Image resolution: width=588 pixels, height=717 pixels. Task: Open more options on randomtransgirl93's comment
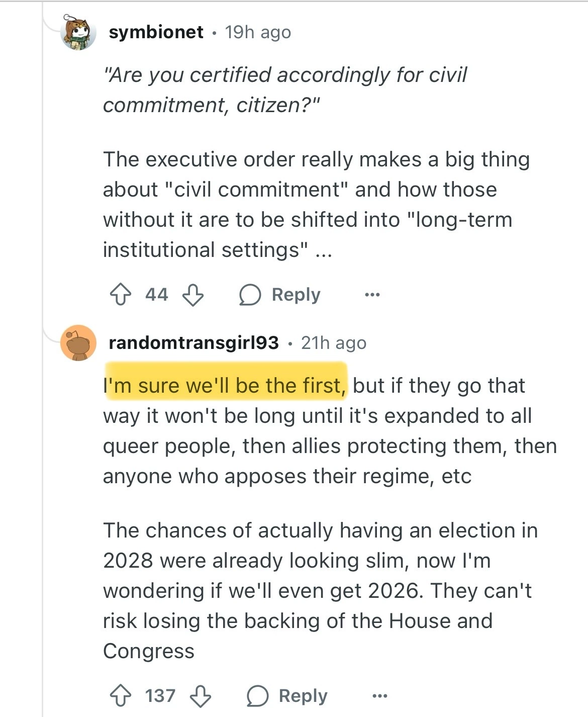[379, 696]
